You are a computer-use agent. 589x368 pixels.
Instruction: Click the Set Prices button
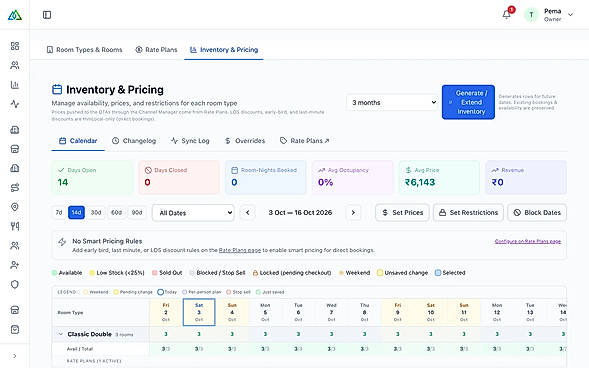(x=402, y=213)
